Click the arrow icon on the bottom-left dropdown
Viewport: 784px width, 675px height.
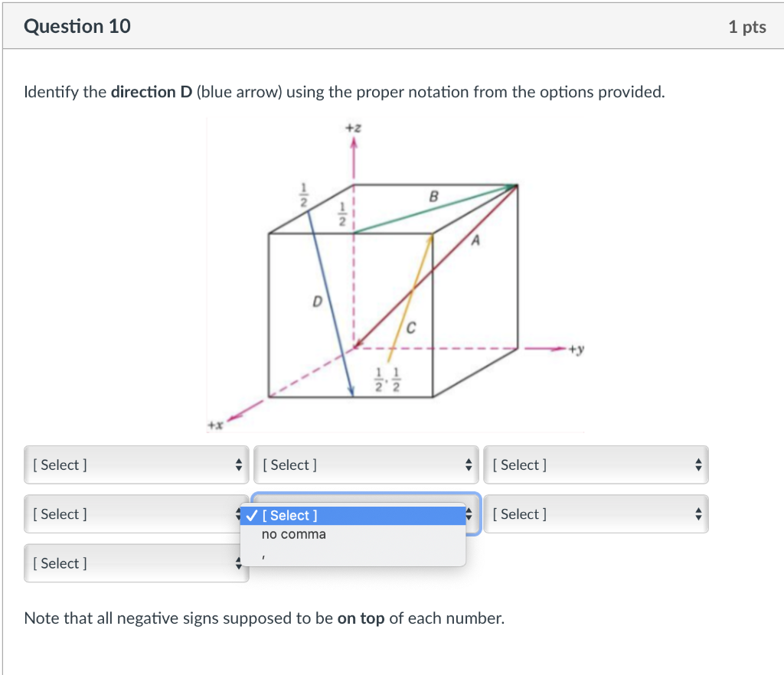coord(239,563)
